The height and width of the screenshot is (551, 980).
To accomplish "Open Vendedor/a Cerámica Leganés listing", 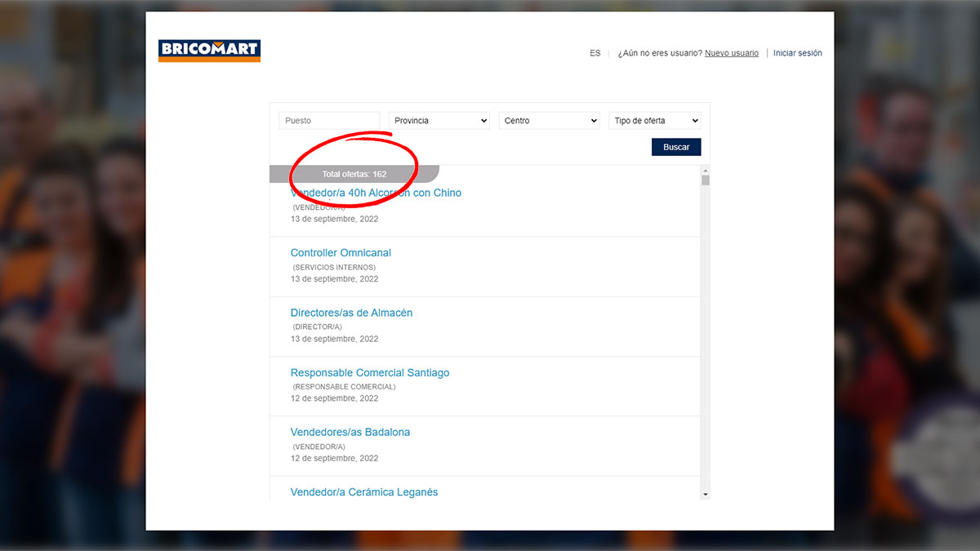I will pyautogui.click(x=363, y=492).
